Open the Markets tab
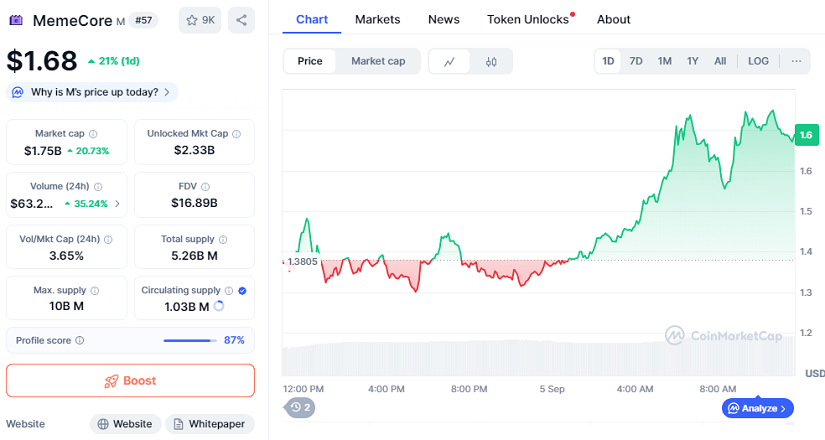Viewport: 825px width, 440px height. click(378, 19)
